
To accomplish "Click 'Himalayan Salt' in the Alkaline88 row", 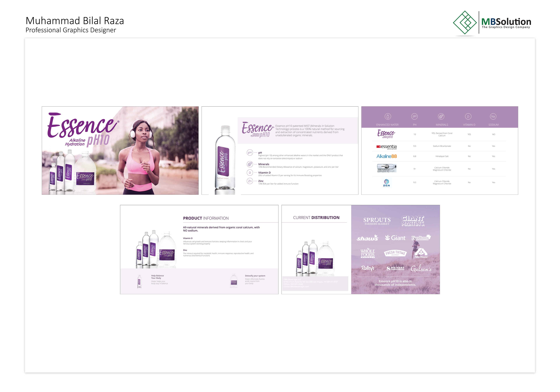I will click(442, 156).
